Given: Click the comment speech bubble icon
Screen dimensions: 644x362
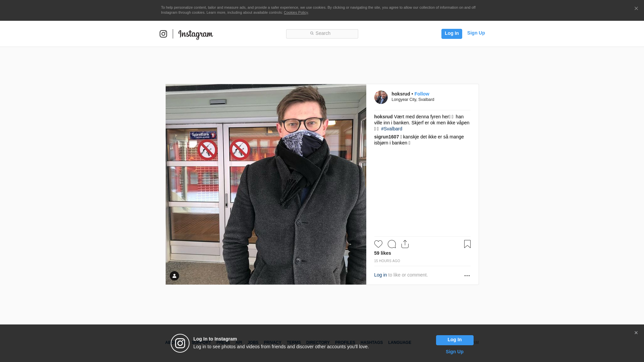Looking at the screenshot, I should click(391, 244).
